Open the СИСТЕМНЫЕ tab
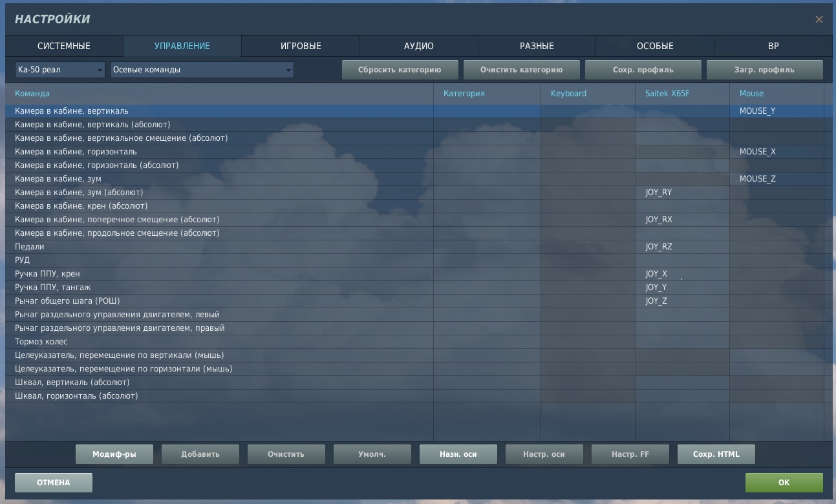Viewport: 836px width, 504px height. [64, 46]
